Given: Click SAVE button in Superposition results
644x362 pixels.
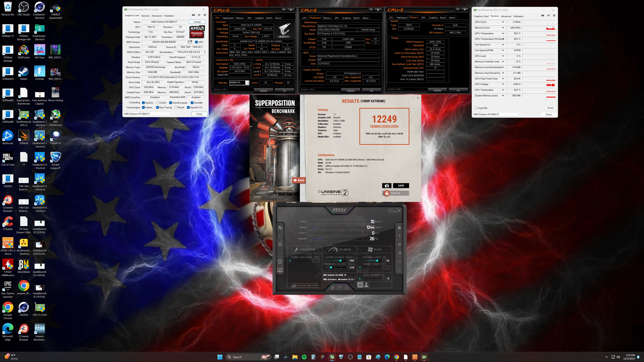Looking at the screenshot, I should [401, 186].
